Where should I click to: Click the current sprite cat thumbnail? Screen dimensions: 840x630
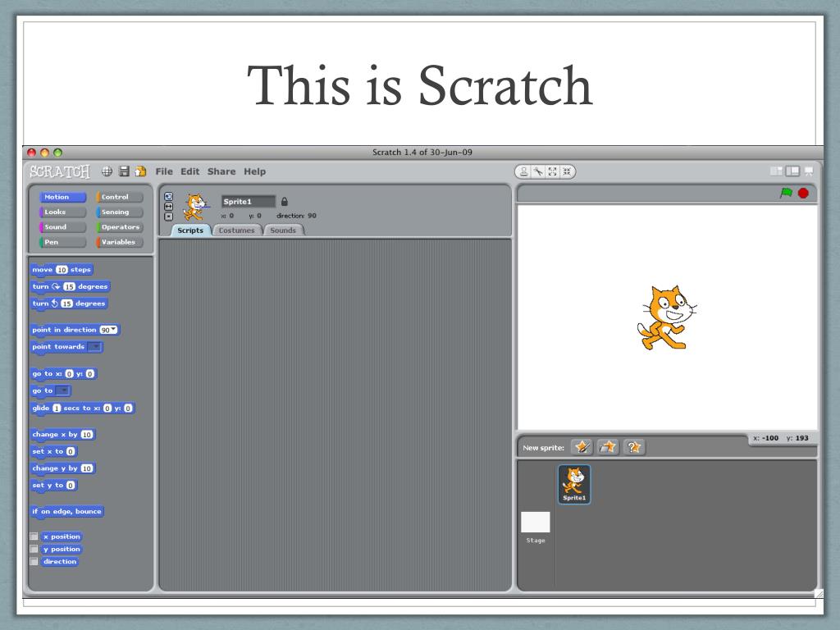point(195,207)
